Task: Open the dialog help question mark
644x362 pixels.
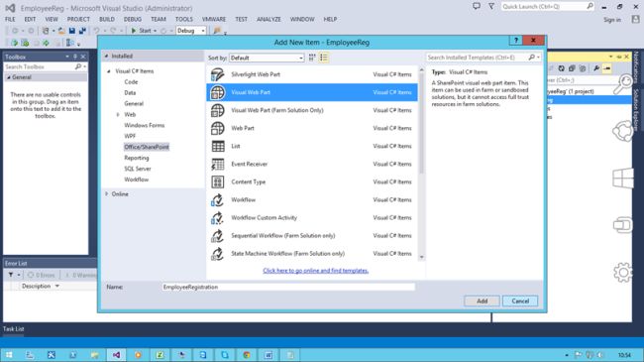Action: point(516,41)
